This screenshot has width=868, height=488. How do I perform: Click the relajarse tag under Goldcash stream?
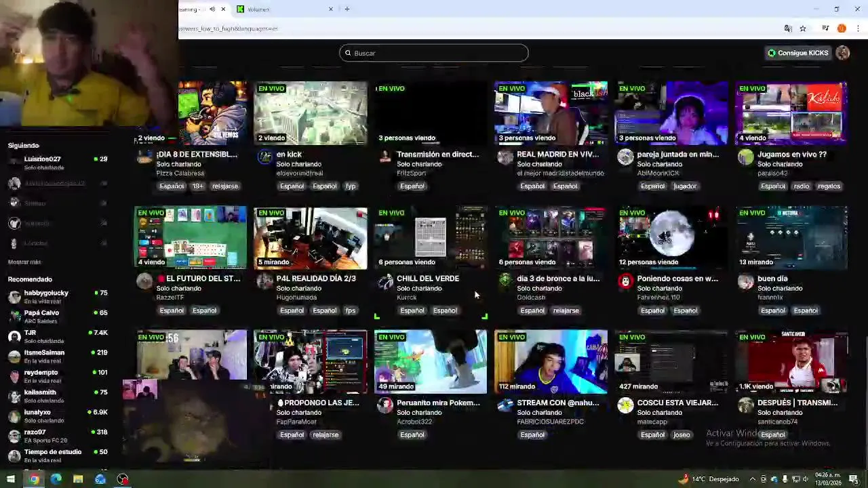[x=566, y=310]
